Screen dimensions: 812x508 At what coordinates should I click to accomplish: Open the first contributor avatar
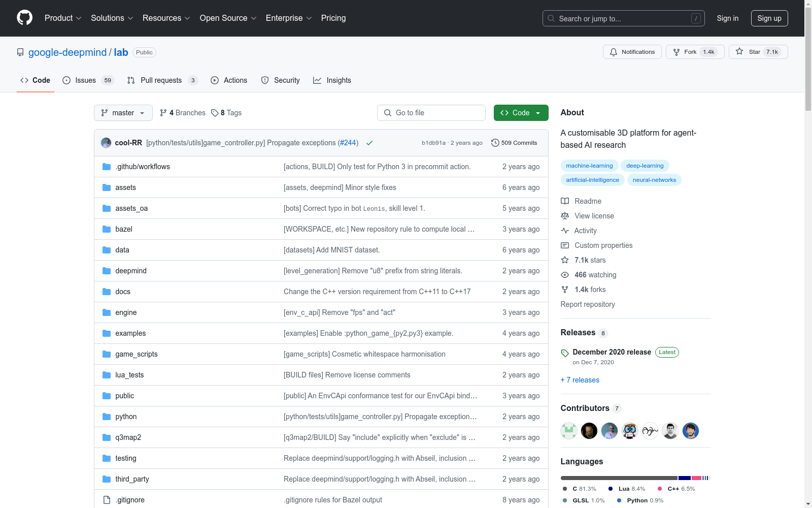(569, 431)
